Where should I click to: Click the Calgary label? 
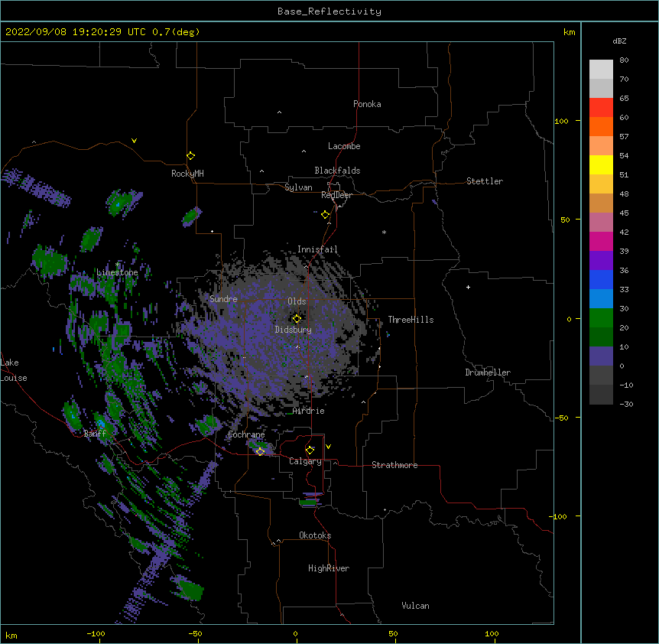pos(305,461)
